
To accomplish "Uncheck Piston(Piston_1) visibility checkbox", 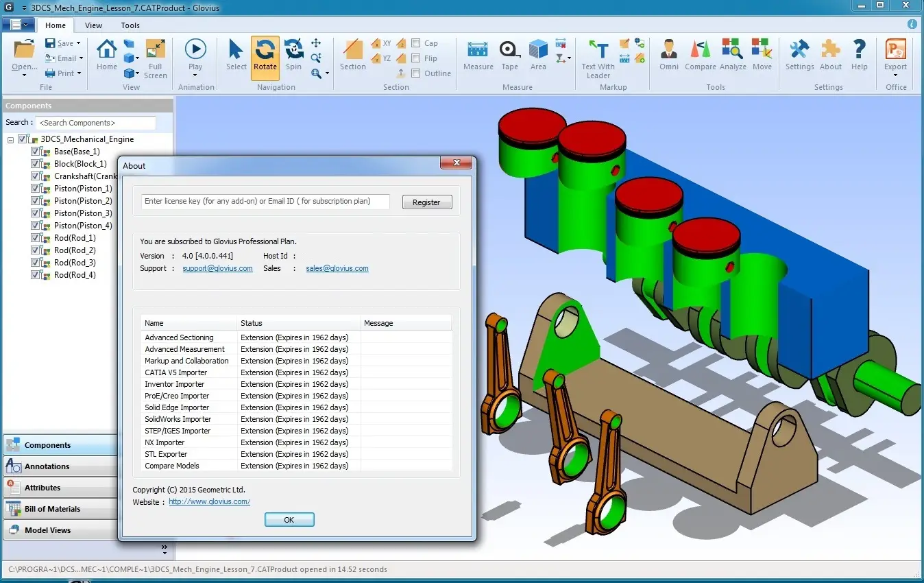I will point(36,189).
